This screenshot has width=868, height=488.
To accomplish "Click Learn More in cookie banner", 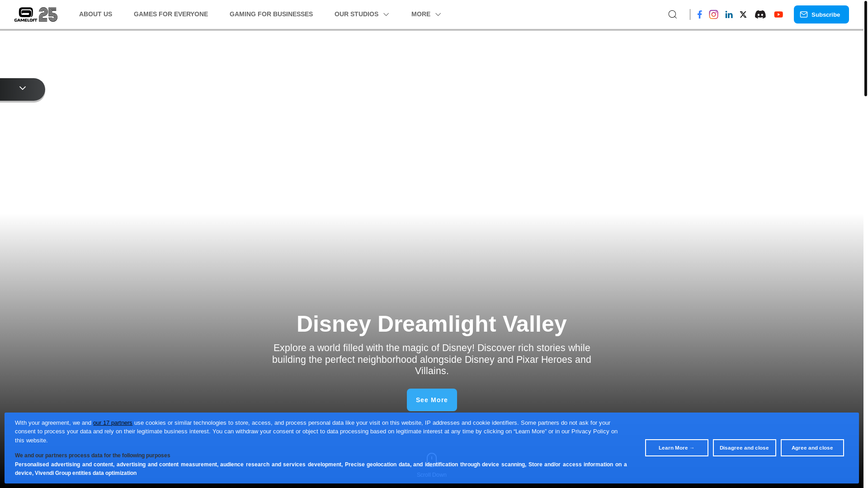I will (676, 448).
